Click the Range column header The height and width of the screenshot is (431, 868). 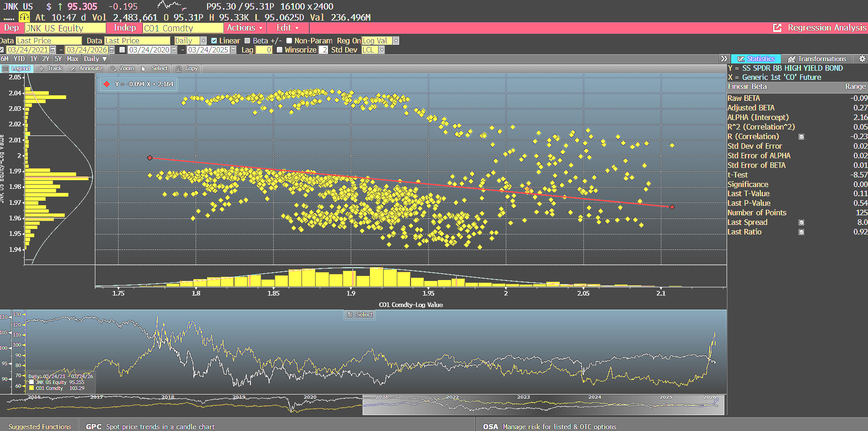pos(855,87)
